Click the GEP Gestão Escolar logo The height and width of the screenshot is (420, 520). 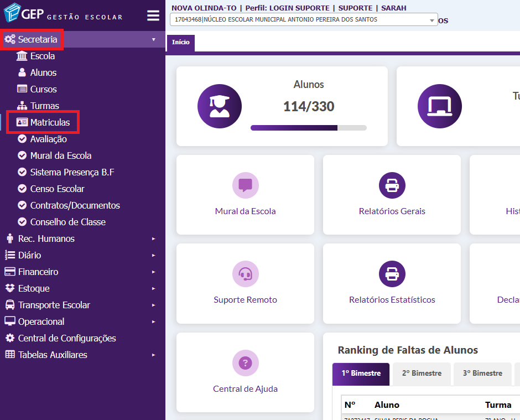click(63, 14)
